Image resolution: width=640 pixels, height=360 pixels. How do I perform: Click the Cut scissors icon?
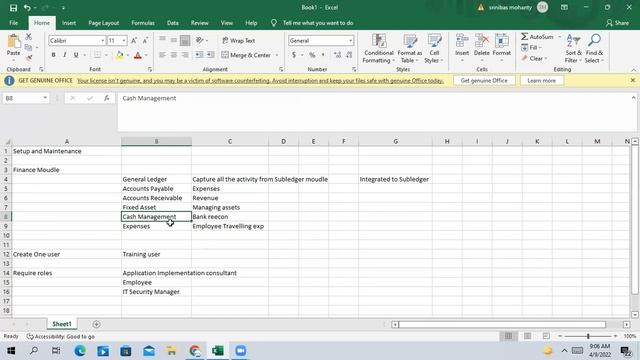[x=29, y=37]
